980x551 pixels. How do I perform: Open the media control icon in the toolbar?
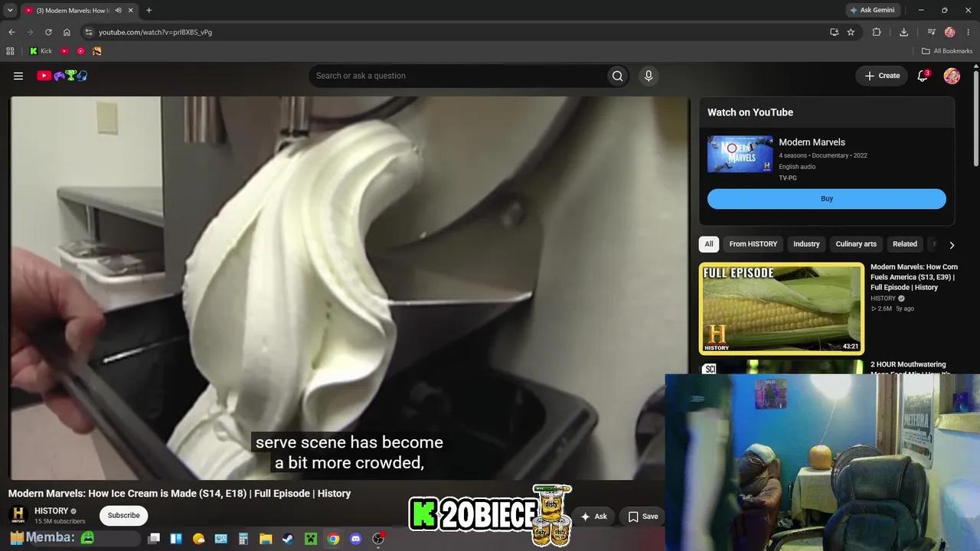(x=931, y=32)
